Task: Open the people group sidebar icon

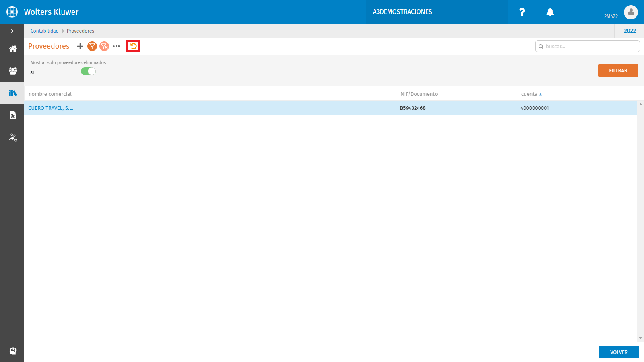Action: [12, 71]
